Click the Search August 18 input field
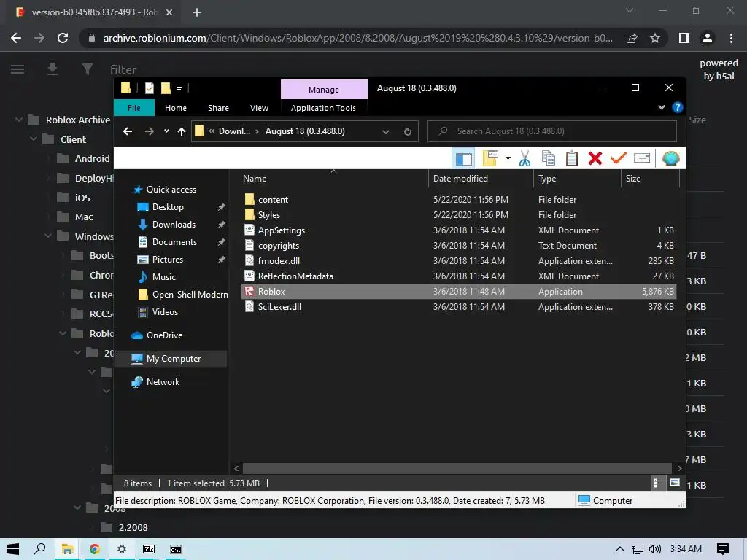This screenshot has height=560, width=747. 552,131
